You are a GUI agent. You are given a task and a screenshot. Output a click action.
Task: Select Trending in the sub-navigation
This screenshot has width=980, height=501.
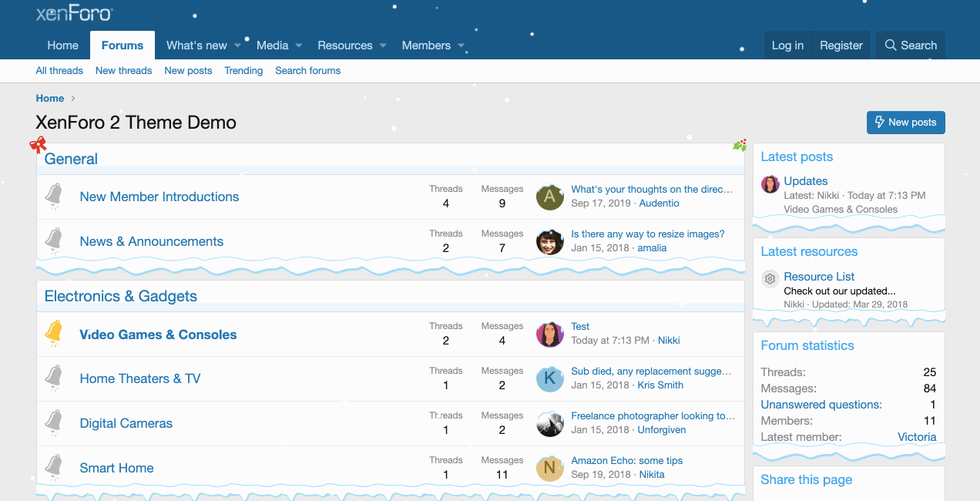pos(243,71)
